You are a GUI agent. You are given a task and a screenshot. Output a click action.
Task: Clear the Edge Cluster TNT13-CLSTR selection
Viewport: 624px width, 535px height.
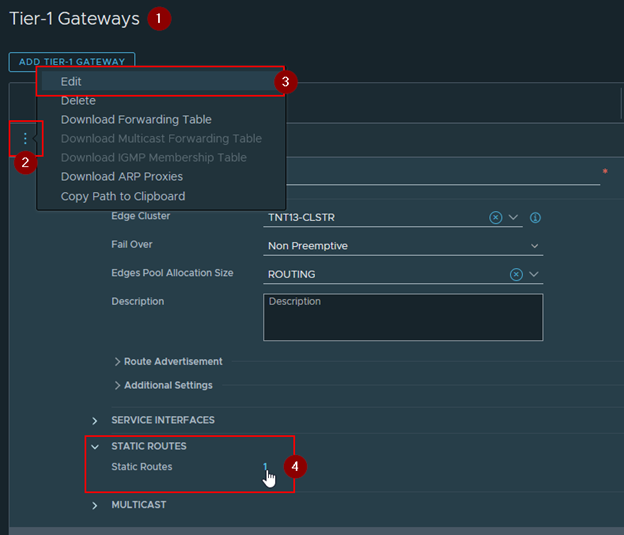tap(496, 217)
